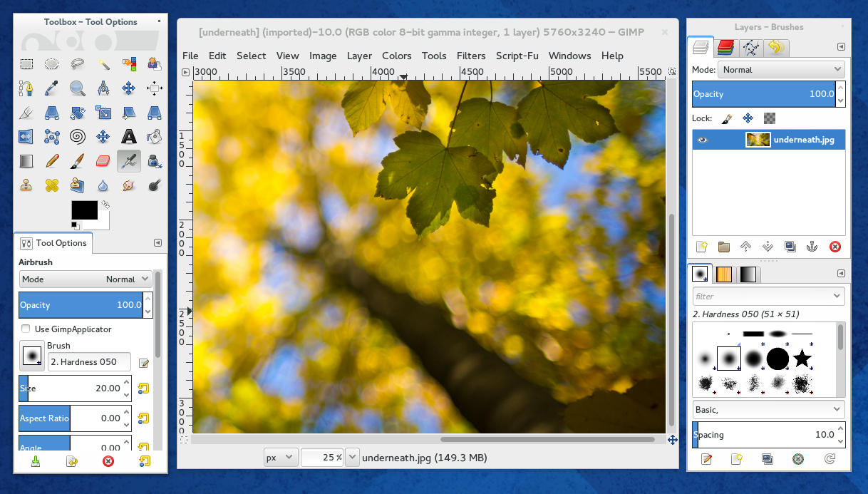Screen dimensions: 868x494
Task: Choose the Color Picker eyedropper tool
Action: coord(52,88)
